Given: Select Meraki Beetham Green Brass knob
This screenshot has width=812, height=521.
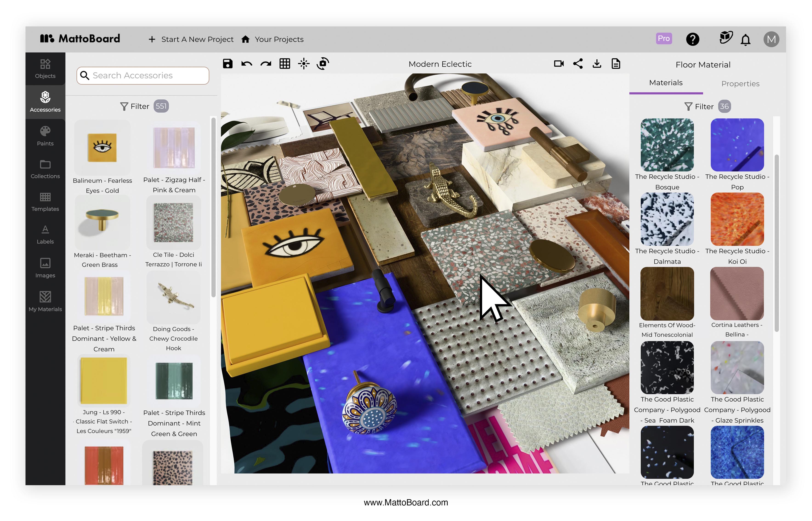Looking at the screenshot, I should (102, 222).
